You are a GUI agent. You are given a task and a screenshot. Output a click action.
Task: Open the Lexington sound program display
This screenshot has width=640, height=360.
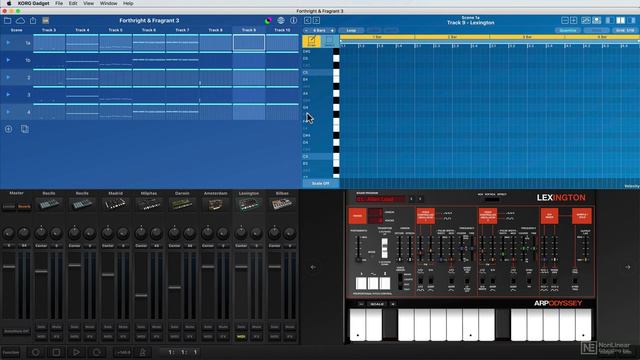tap(381, 199)
